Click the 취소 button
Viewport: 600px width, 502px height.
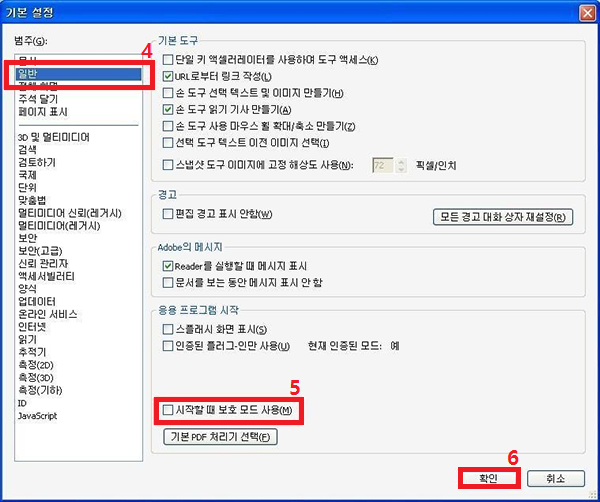pos(556,478)
